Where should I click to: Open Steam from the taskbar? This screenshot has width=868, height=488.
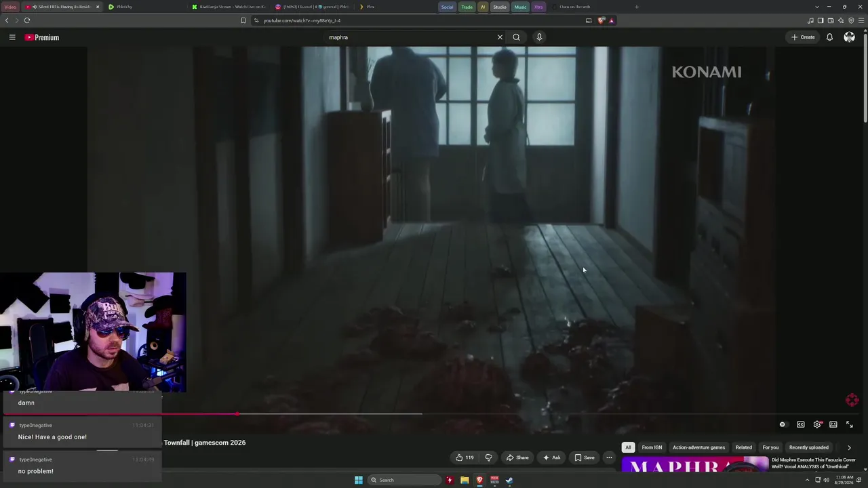[x=509, y=480]
